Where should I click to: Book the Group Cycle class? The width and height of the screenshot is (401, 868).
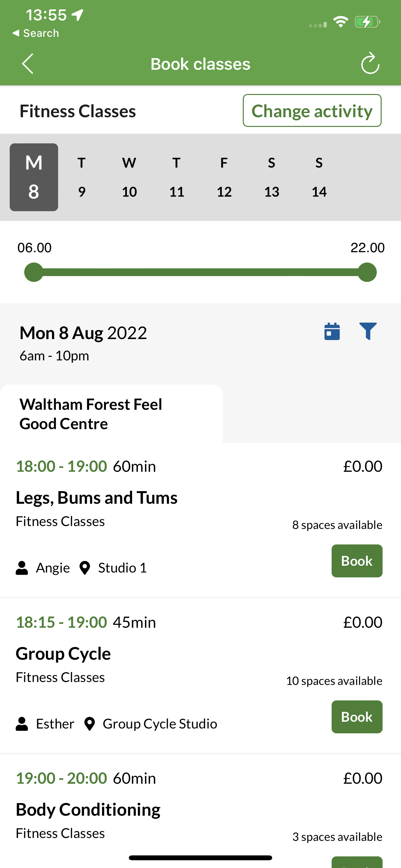click(357, 717)
